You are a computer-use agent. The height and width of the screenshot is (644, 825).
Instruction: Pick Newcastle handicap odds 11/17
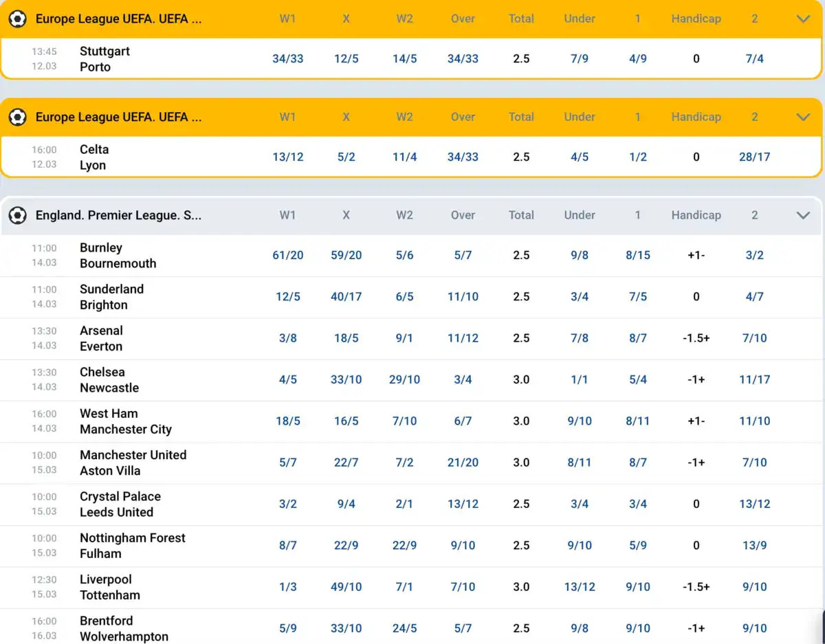coord(754,379)
